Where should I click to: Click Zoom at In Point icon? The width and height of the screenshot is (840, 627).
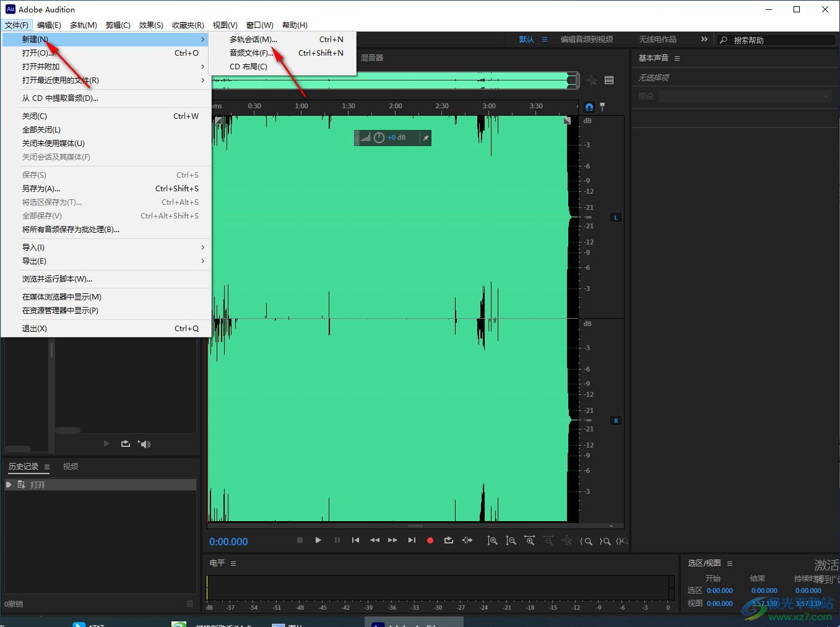tap(586, 541)
